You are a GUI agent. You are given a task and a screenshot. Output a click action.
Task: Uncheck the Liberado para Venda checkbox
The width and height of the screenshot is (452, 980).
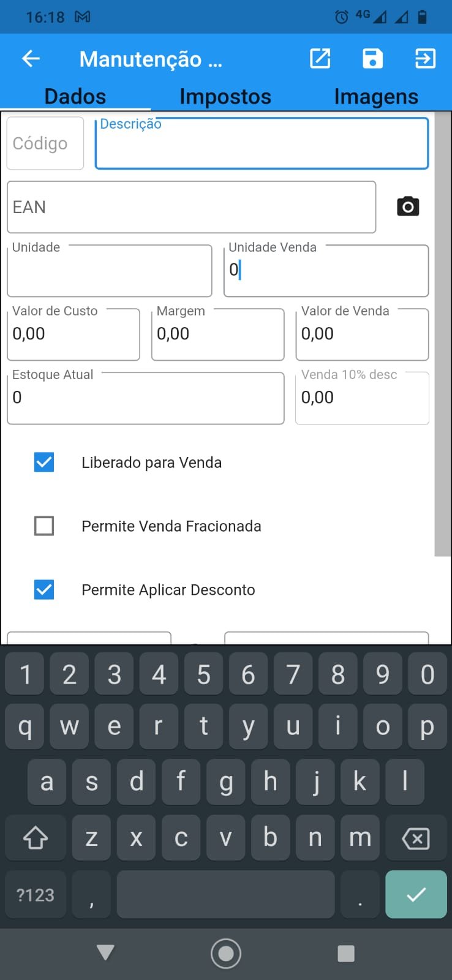click(44, 462)
